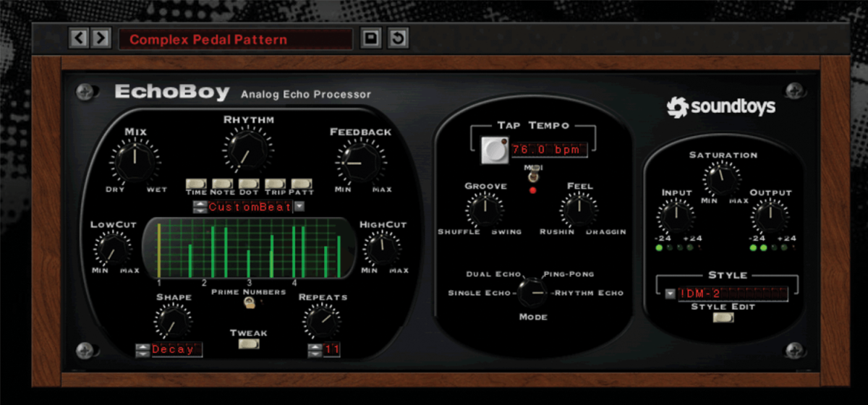Go to the next preset with the right arrow
The image size is (868, 405).
click(x=101, y=38)
